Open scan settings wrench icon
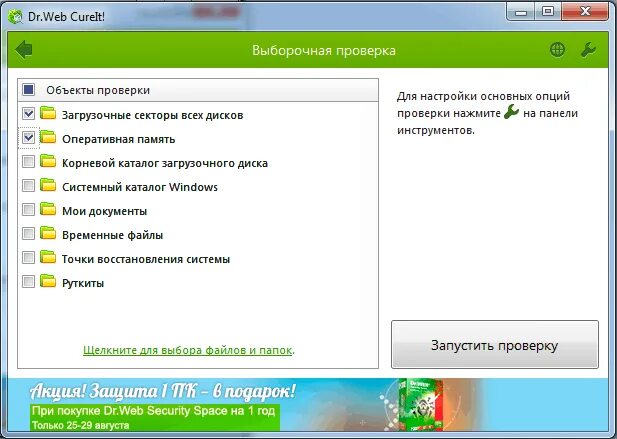This screenshot has height=439, width=617. pos(588,50)
